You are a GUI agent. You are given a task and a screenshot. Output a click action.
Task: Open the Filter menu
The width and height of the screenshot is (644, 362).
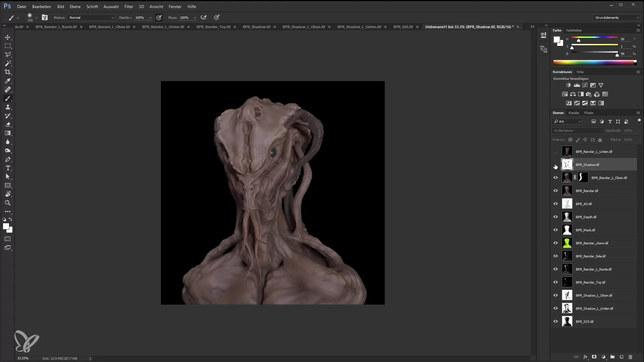point(129,6)
